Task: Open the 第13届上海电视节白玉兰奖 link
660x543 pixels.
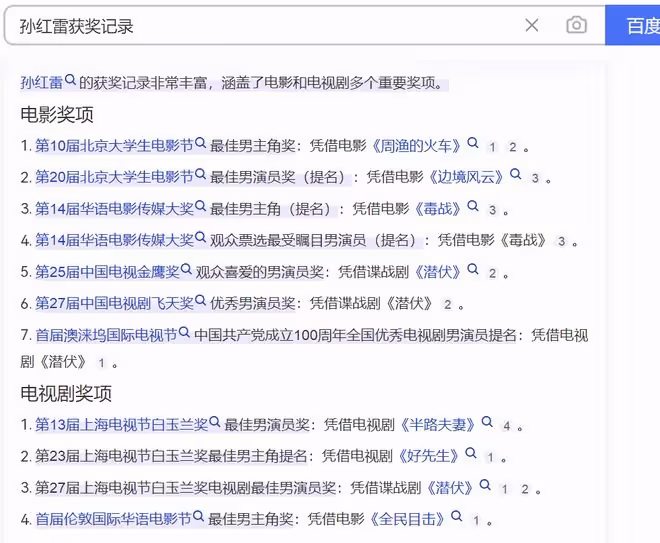Action: (x=121, y=425)
